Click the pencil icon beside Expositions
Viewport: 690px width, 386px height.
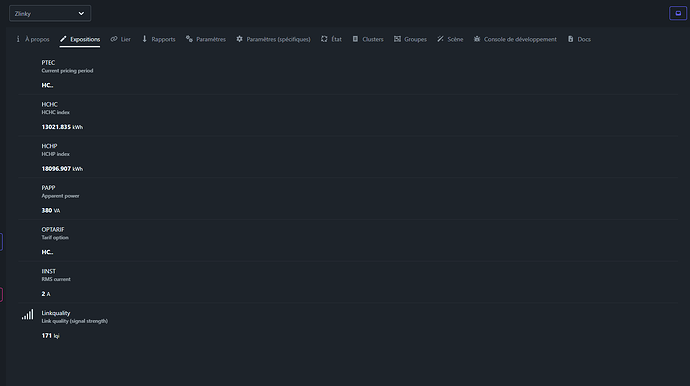(63, 39)
